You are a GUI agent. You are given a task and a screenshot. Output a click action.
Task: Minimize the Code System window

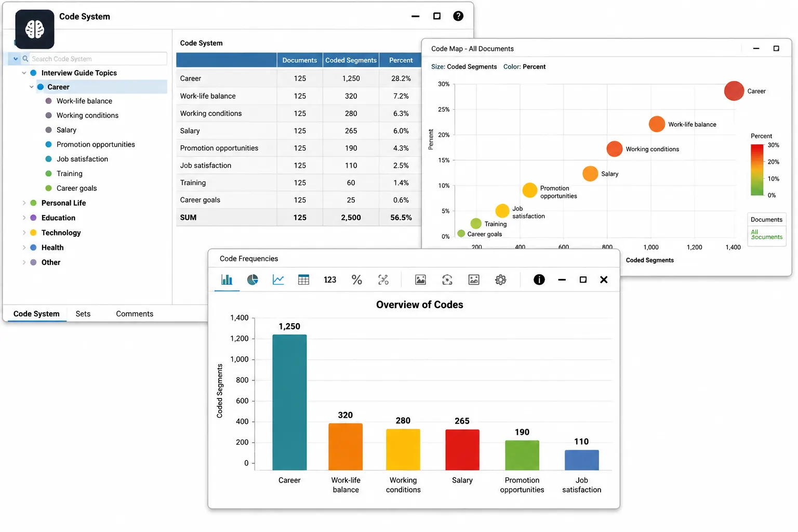click(x=416, y=16)
